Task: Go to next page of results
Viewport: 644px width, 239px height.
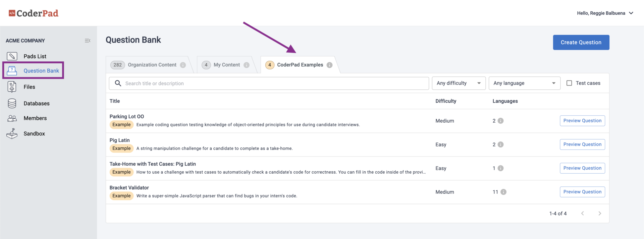Action: (x=600, y=214)
